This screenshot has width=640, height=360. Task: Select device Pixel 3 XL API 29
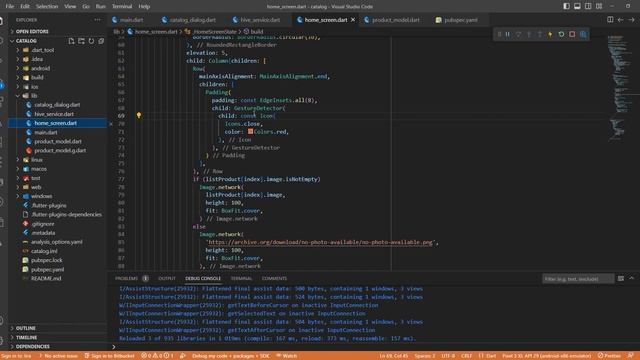tap(547, 356)
